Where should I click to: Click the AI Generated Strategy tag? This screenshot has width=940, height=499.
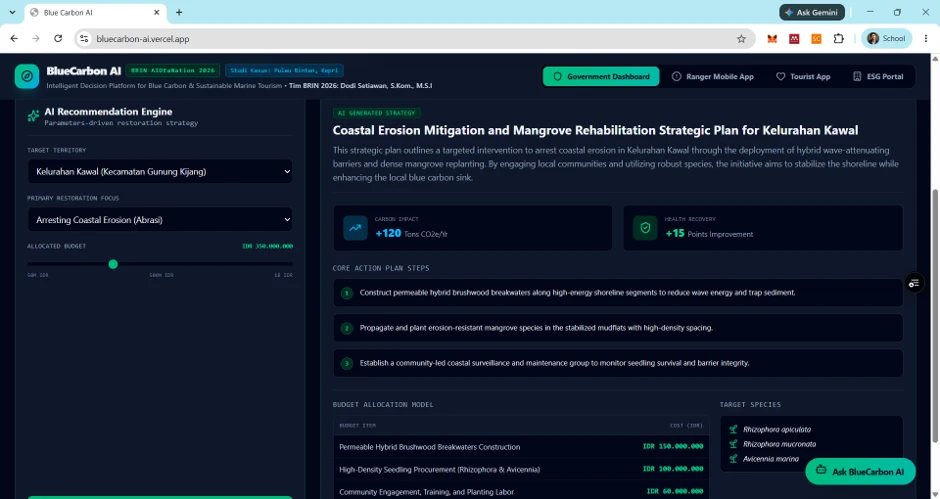click(x=376, y=113)
